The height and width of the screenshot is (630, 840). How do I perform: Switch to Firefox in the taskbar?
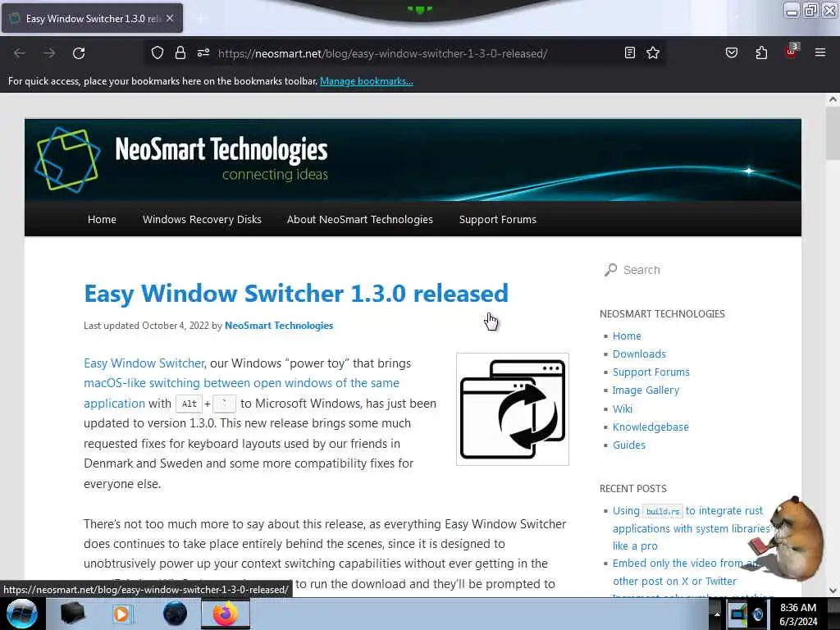[x=226, y=614]
